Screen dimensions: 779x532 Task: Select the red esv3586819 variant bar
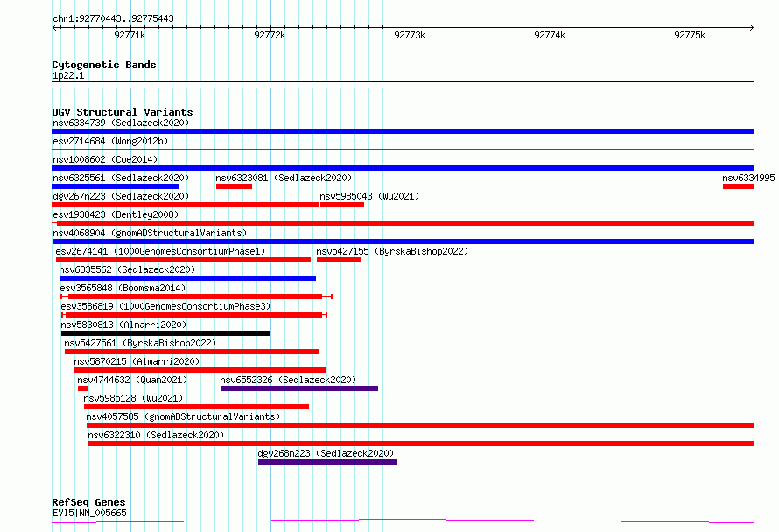tap(194, 315)
